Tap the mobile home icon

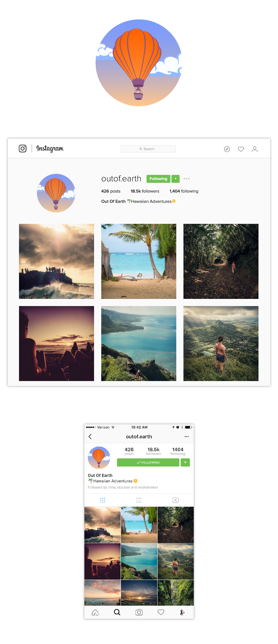(95, 612)
